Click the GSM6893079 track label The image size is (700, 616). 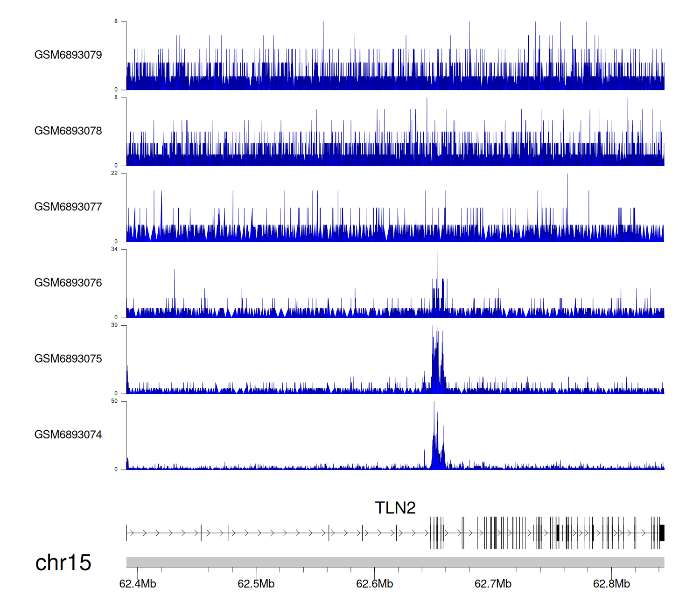68,55
